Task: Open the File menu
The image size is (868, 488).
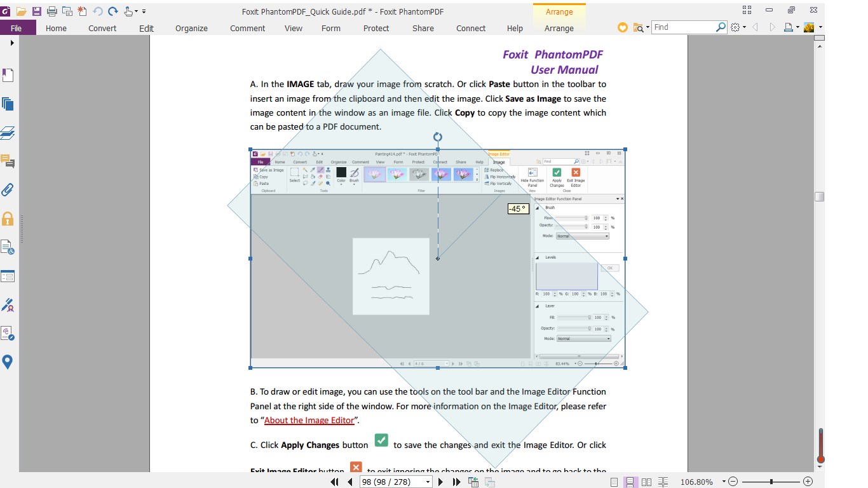Action: tap(17, 28)
